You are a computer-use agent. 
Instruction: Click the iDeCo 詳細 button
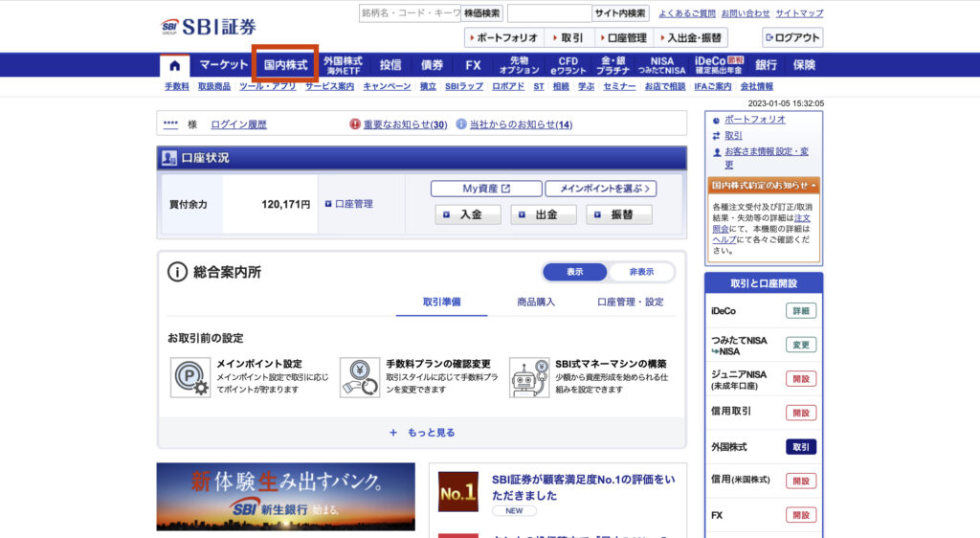[x=801, y=310]
